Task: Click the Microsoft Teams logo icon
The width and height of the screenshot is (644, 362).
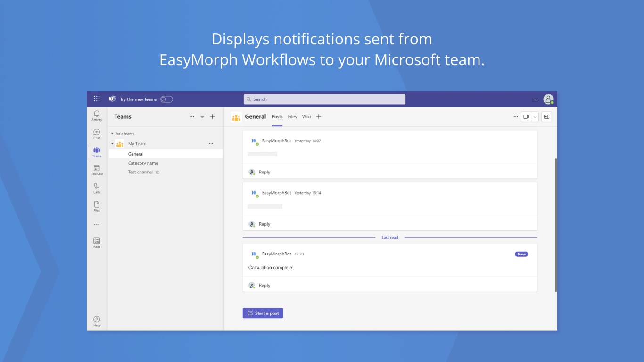Action: pos(112,99)
